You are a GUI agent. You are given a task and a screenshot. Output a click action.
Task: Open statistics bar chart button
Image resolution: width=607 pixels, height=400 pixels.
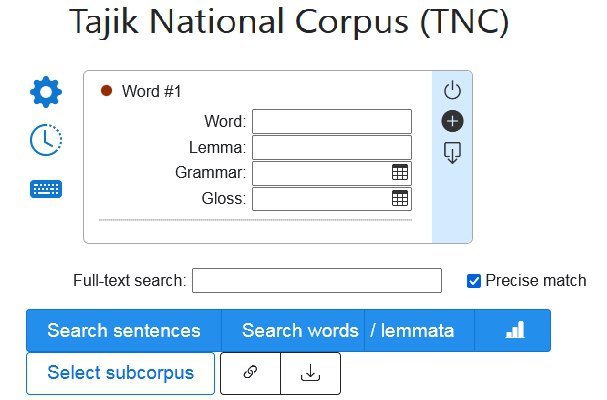[513, 330]
